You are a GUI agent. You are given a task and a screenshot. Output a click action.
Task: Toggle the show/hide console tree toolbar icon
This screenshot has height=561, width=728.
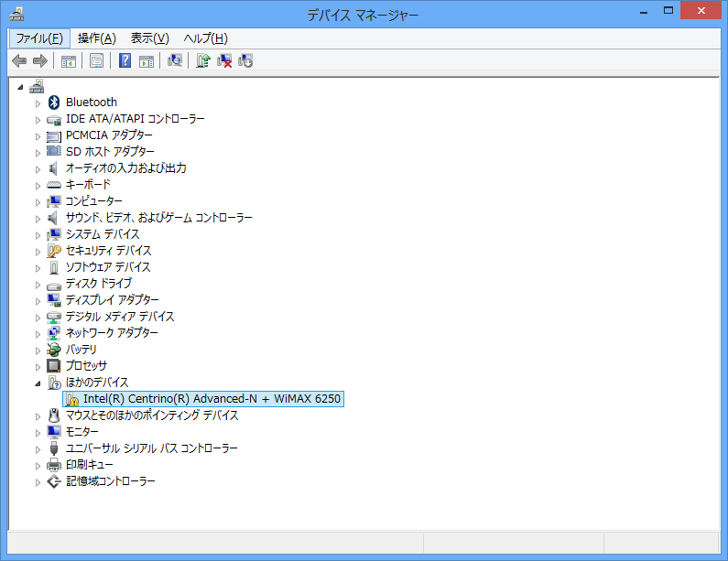(x=69, y=60)
